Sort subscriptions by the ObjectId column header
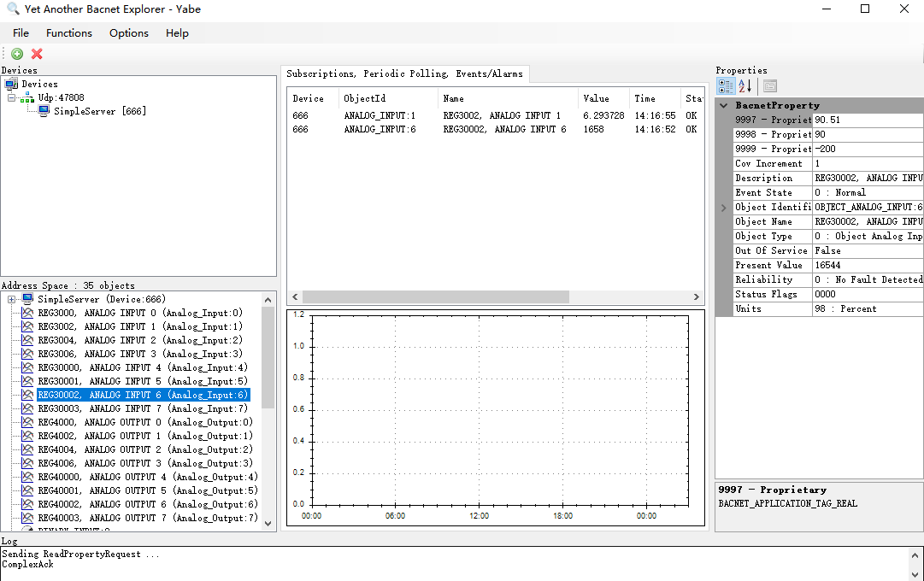Viewport: 924px width, 581px height. (388, 98)
